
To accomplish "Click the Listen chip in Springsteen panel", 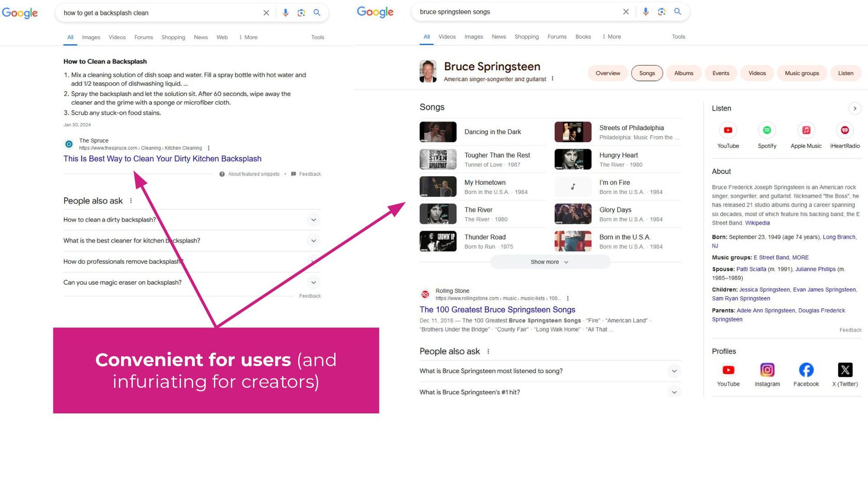I will (x=845, y=73).
